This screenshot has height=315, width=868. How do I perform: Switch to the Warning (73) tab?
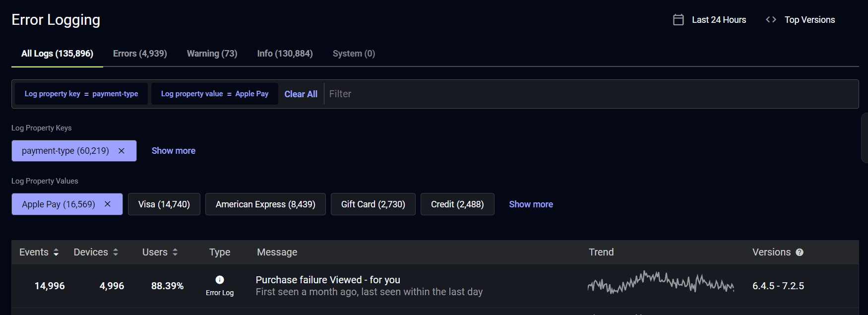212,54
